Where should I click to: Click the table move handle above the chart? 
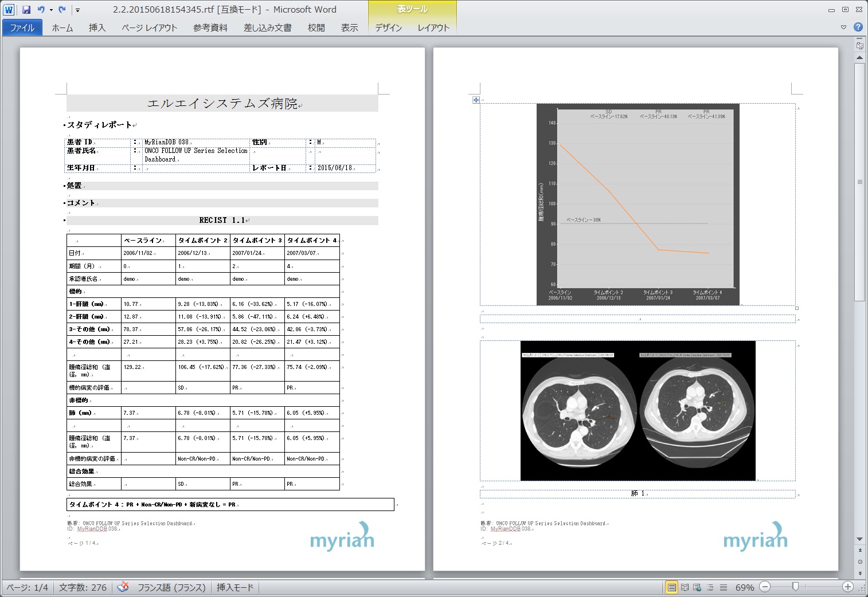pyautogui.click(x=476, y=100)
